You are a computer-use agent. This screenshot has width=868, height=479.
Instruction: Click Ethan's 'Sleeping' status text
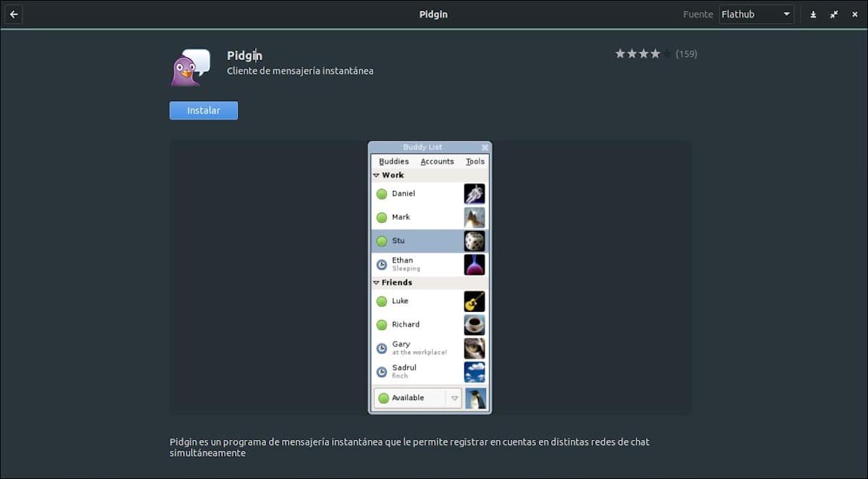point(406,268)
